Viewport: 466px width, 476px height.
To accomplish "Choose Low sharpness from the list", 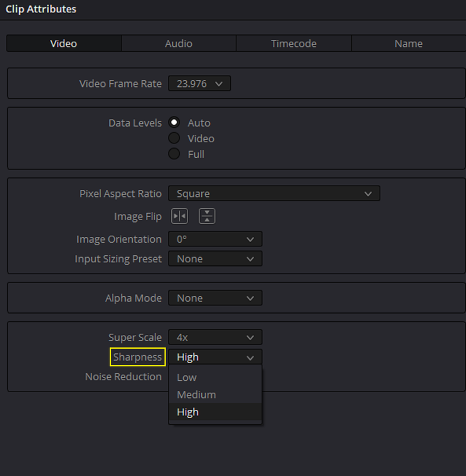I will pyautogui.click(x=215, y=377).
